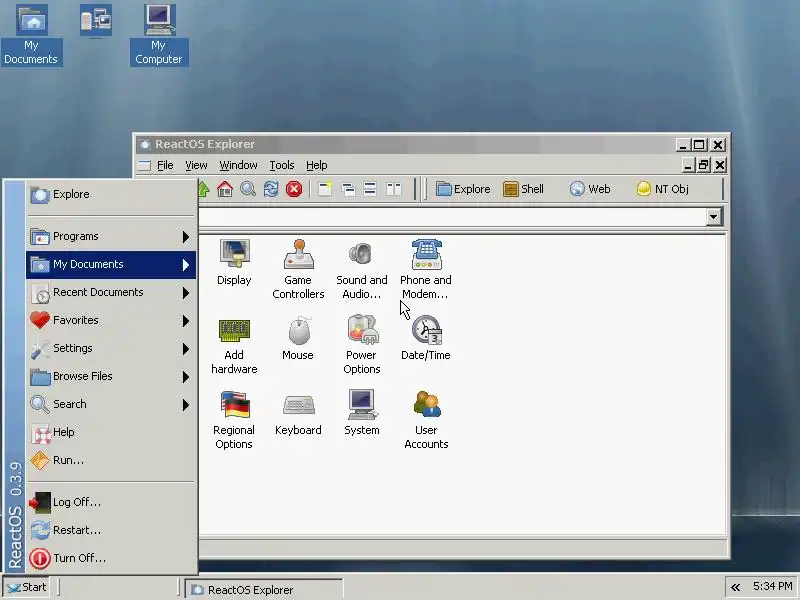Click the document icon beside File menu
Image resolution: width=800 pixels, height=600 pixels.
(145, 165)
